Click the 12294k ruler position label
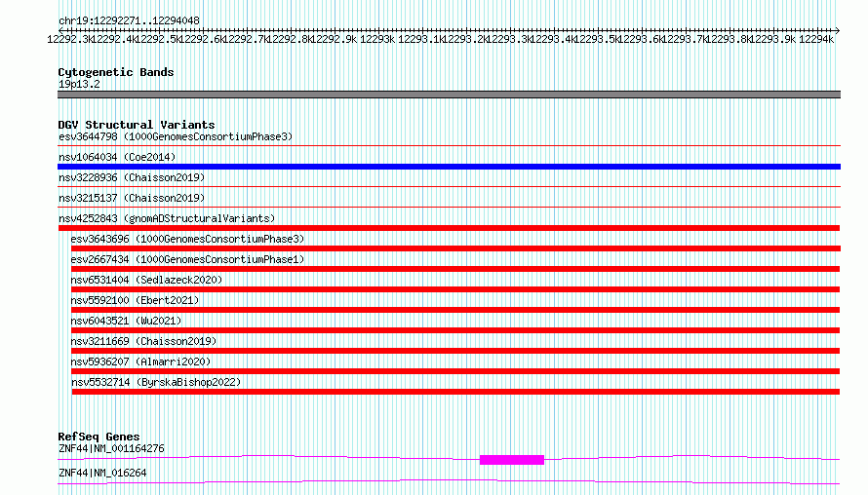This screenshot has height=495, width=868. point(816,39)
